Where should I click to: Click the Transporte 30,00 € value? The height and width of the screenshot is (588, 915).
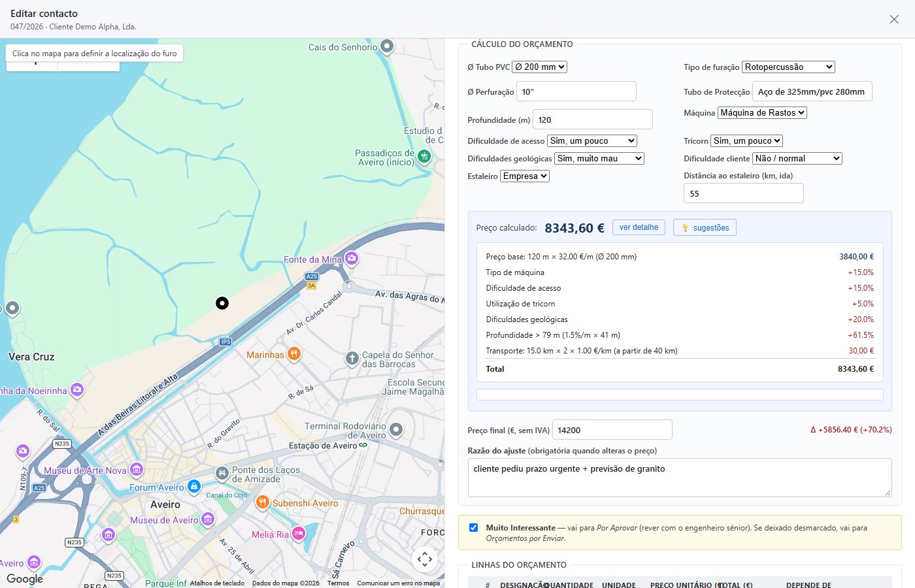click(861, 351)
